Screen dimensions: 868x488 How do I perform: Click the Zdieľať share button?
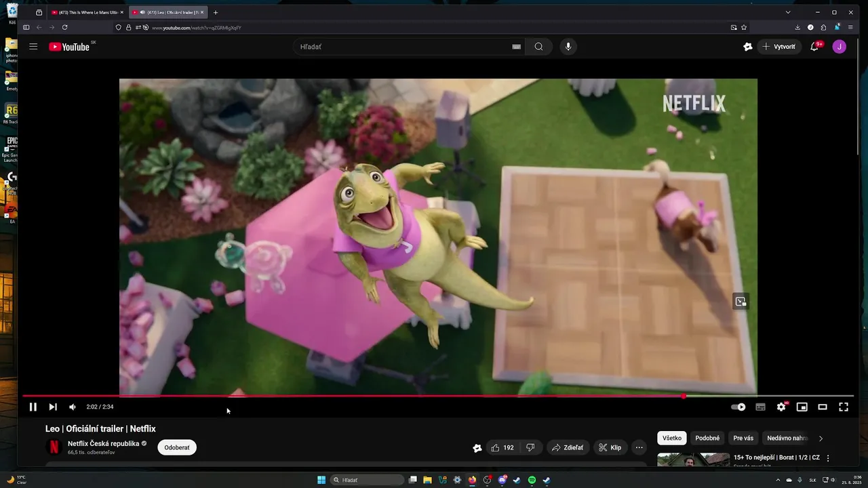click(x=567, y=447)
